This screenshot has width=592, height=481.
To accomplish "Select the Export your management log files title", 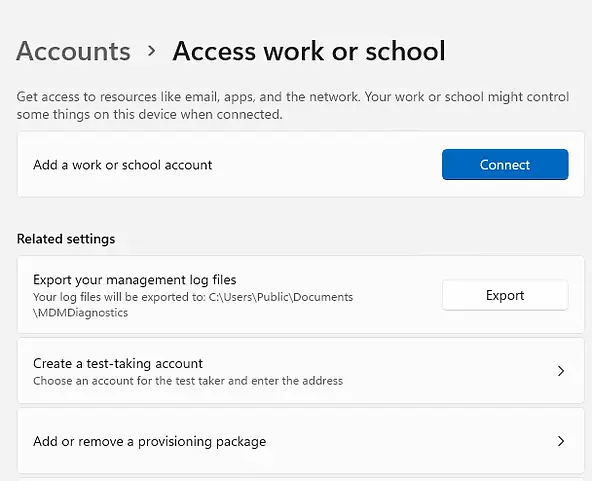I will [135, 280].
